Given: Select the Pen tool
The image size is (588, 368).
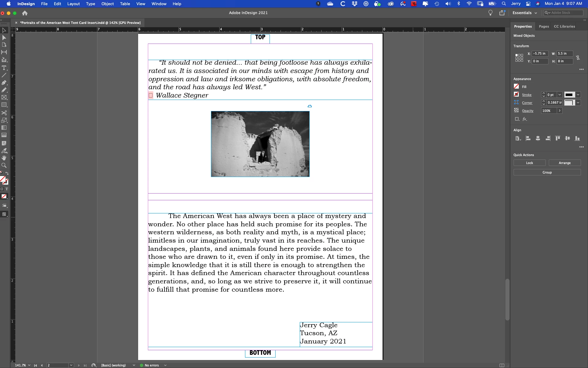Looking at the screenshot, I should [4, 82].
